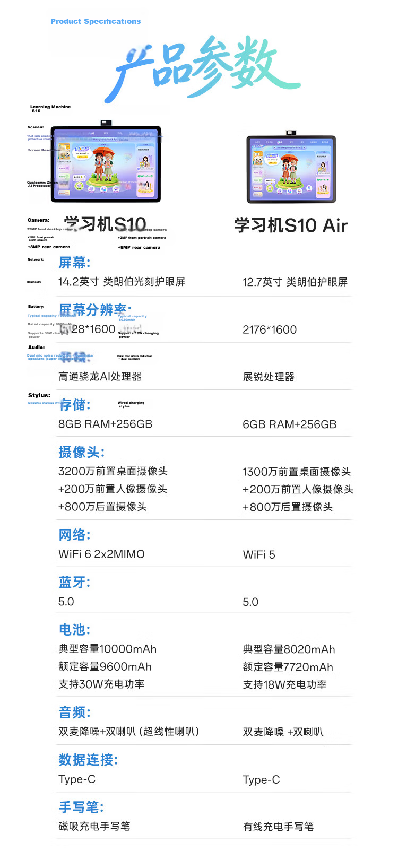Click the '数据连接:' section heading
Image resolution: width=398 pixels, height=868 pixels.
pyautogui.click(x=88, y=760)
